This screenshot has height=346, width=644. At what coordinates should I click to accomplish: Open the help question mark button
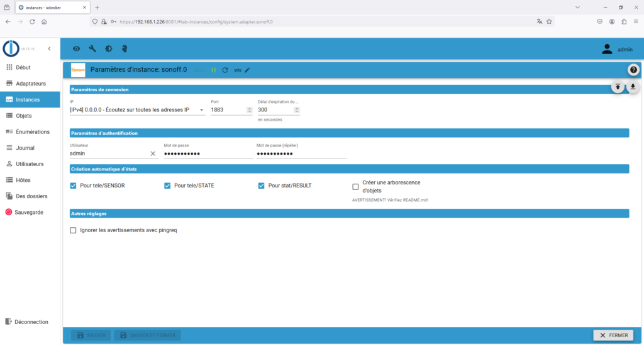click(633, 70)
